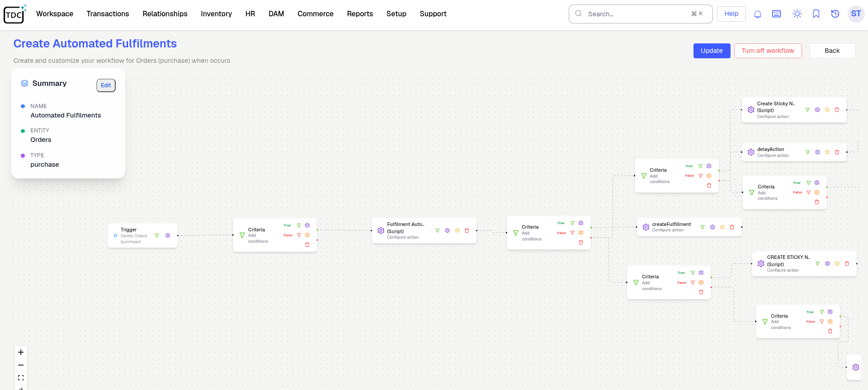Viewport: 868px width, 390px height.
Task: Click the Update button
Action: point(712,51)
